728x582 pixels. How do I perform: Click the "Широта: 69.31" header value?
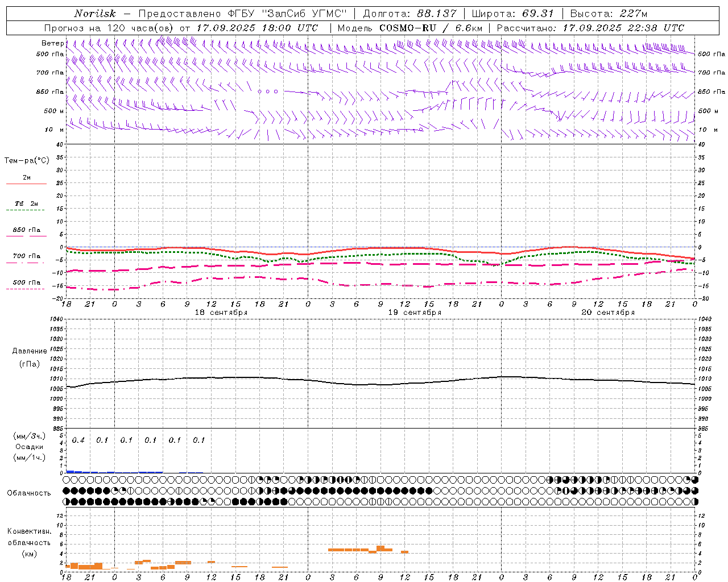point(512,14)
